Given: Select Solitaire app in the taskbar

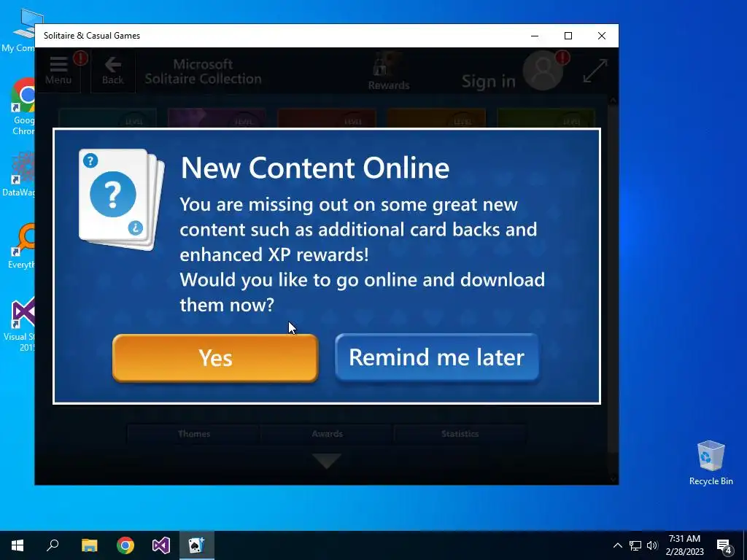Looking at the screenshot, I should click(x=196, y=545).
